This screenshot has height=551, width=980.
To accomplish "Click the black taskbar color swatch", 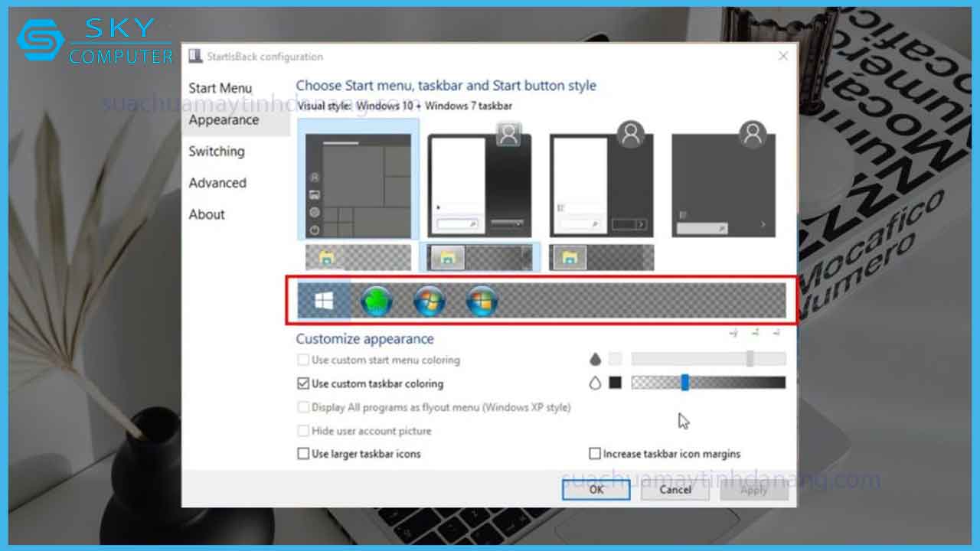I will (615, 383).
